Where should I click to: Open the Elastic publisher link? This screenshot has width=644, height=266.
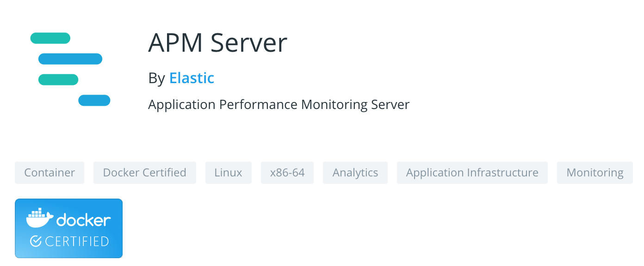point(192,78)
